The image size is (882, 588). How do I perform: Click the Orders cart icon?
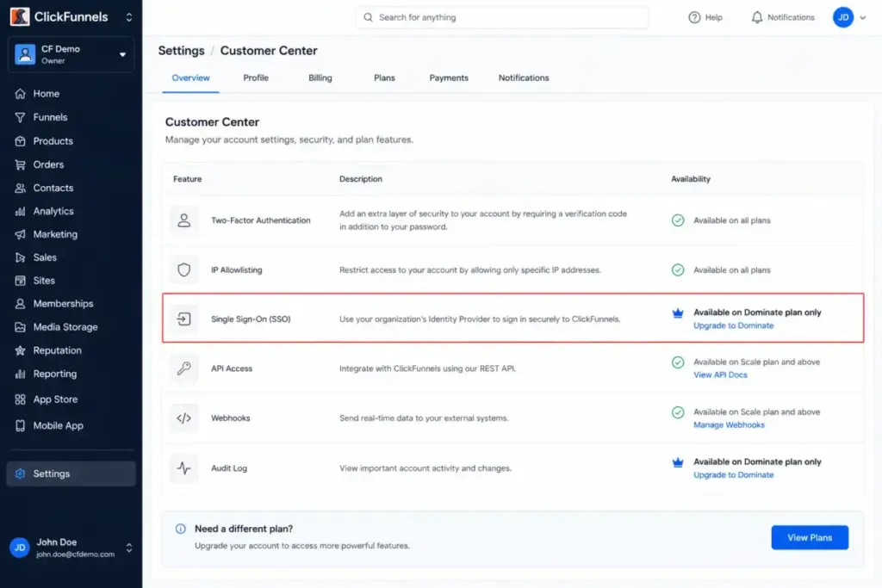point(21,164)
